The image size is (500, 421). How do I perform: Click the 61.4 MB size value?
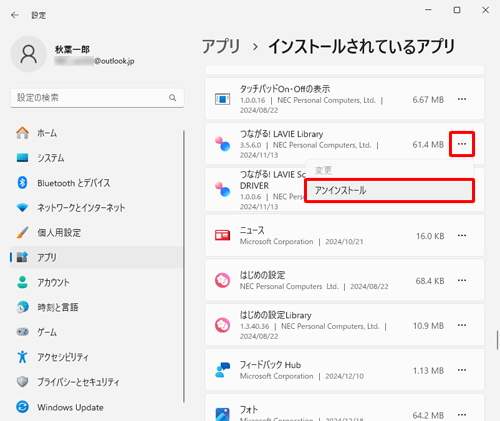coord(428,144)
